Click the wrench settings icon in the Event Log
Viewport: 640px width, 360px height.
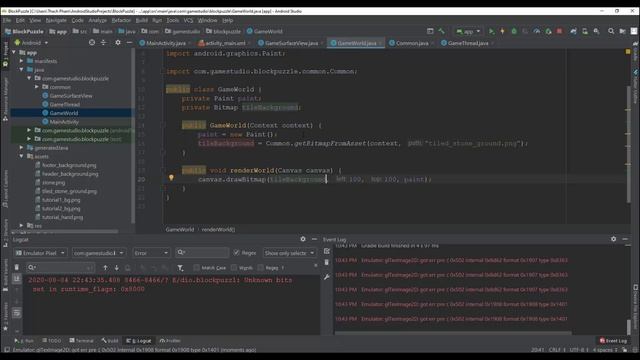[x=327, y=277]
